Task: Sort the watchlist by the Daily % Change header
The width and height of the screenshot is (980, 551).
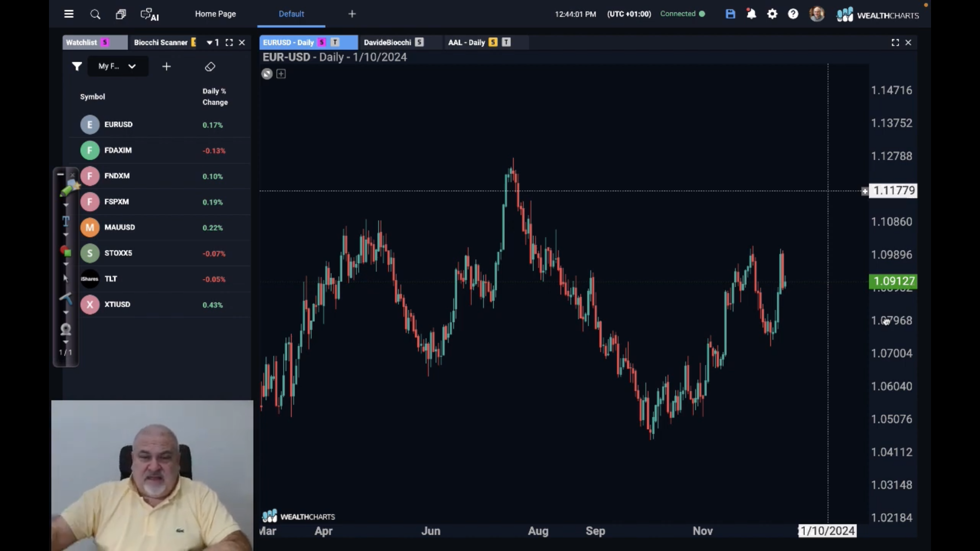Action: pyautogui.click(x=215, y=97)
